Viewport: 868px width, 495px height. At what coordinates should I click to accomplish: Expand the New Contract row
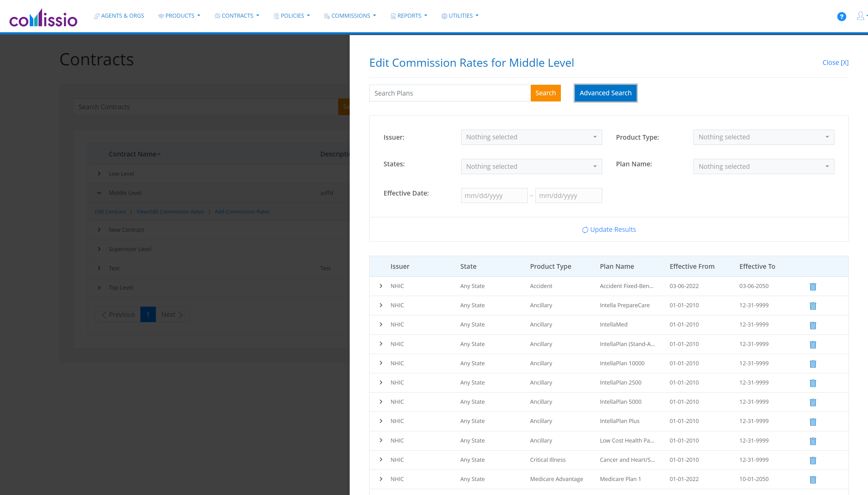99,229
